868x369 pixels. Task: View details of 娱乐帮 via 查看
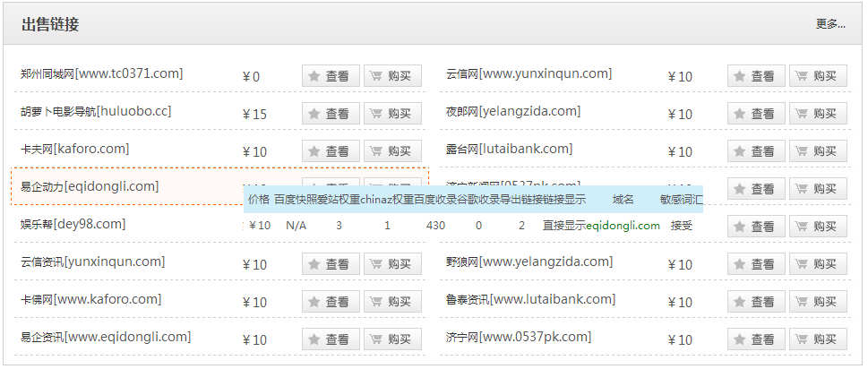(x=331, y=227)
